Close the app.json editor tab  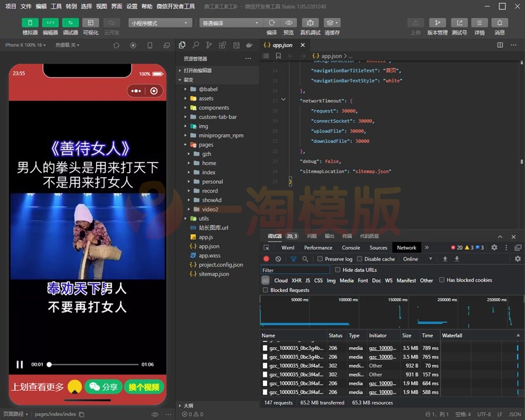point(303,45)
